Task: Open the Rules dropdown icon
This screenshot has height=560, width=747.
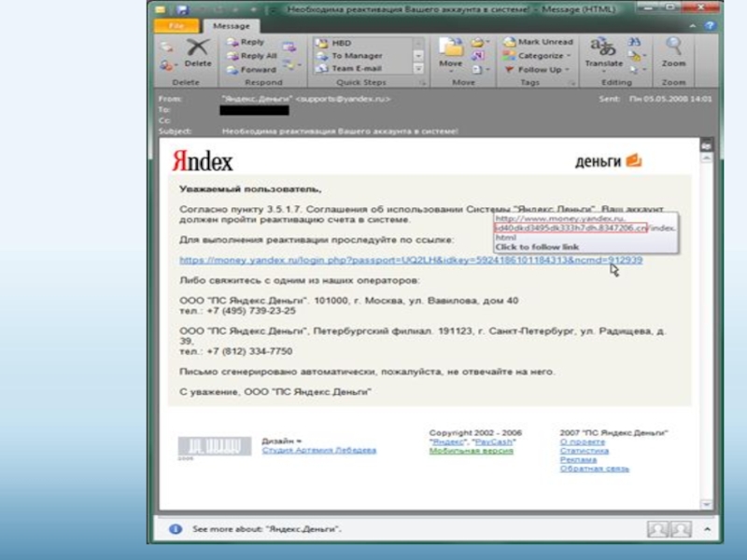Action: [478, 42]
